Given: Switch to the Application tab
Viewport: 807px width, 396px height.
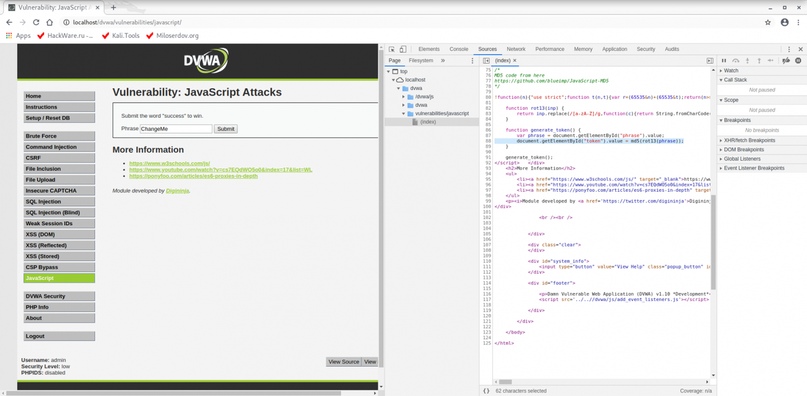Looking at the screenshot, I should point(615,49).
